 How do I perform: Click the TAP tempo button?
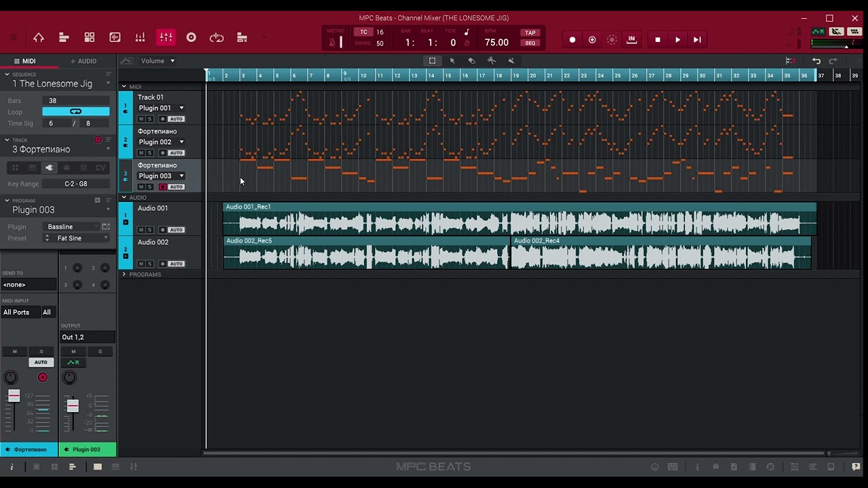[530, 33]
